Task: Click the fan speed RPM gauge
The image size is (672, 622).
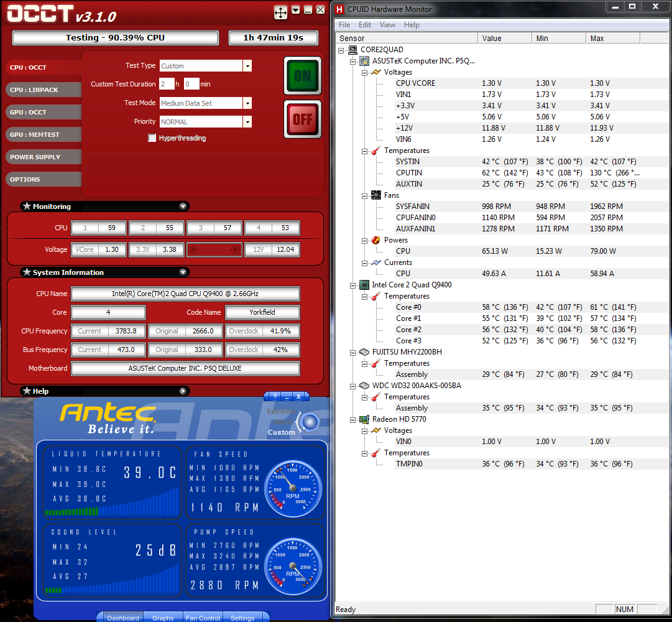Action: 293,489
